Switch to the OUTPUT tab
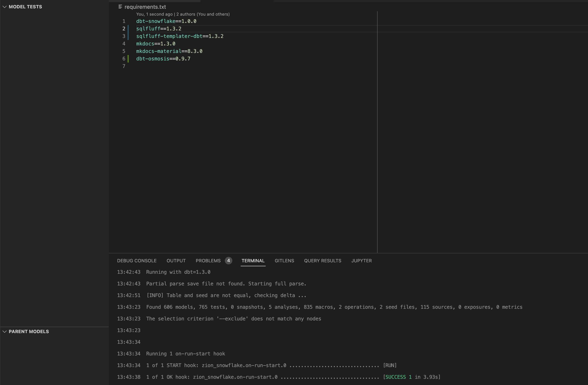The width and height of the screenshot is (588, 385). tap(176, 261)
